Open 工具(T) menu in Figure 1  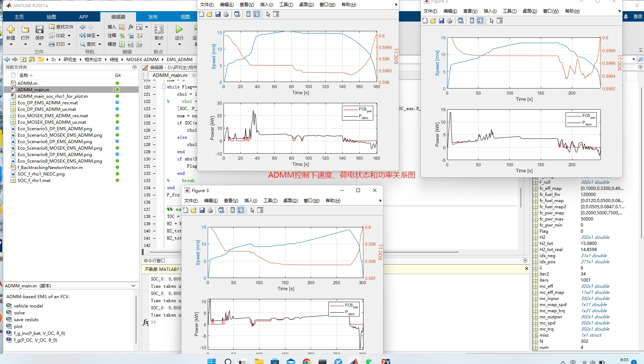[x=286, y=5]
